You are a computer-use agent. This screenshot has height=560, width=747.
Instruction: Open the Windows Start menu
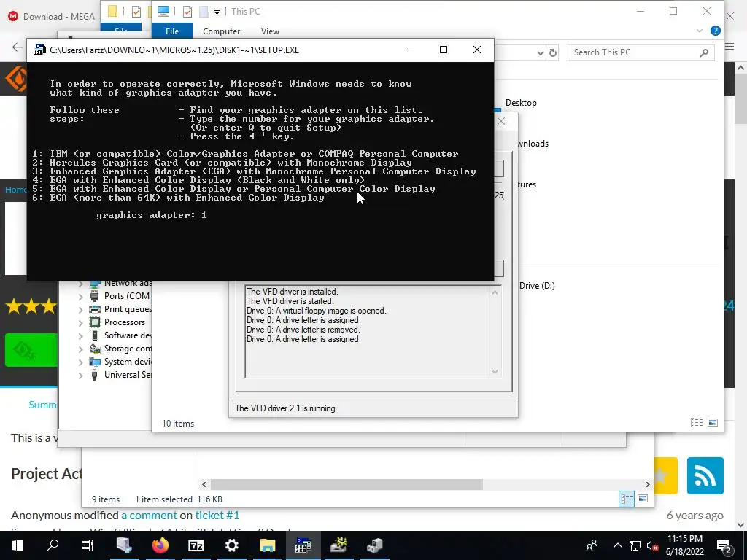[18, 545]
